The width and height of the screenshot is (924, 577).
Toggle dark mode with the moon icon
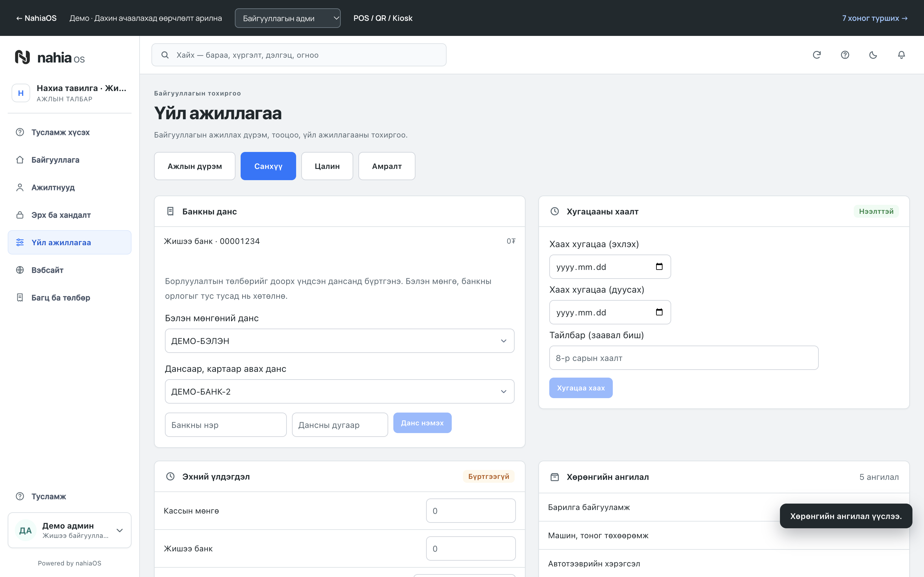coord(873,55)
